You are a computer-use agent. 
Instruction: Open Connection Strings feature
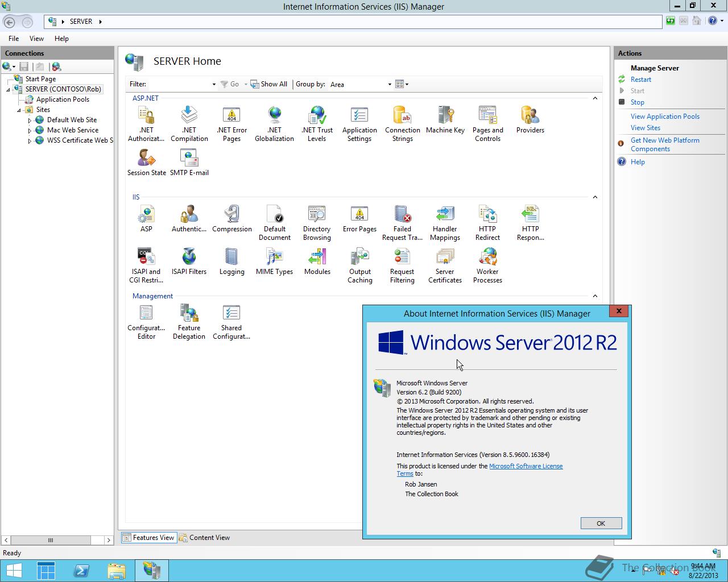(x=403, y=124)
